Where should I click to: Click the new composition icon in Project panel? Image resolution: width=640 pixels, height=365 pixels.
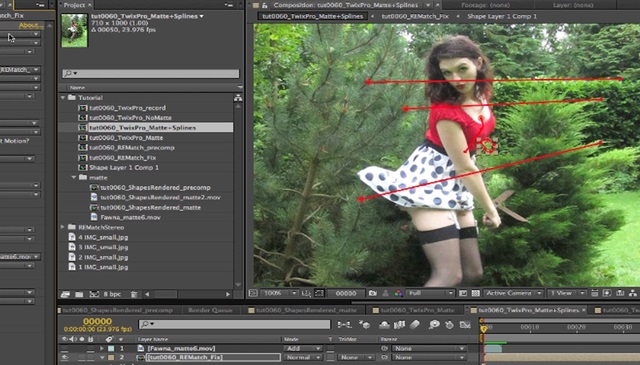point(94,294)
